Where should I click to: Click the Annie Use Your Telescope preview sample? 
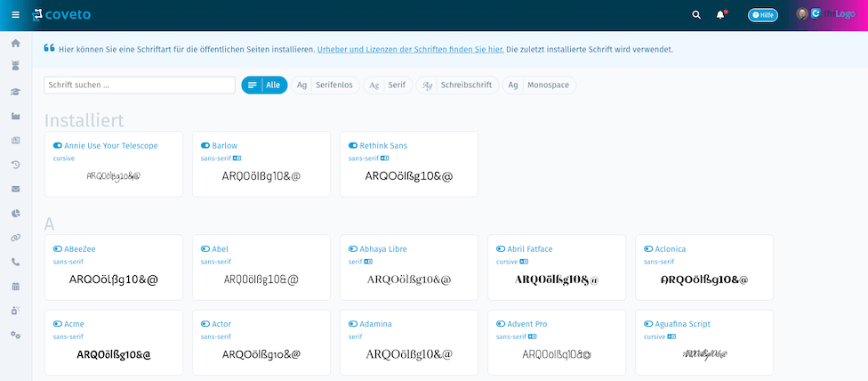pos(114,176)
